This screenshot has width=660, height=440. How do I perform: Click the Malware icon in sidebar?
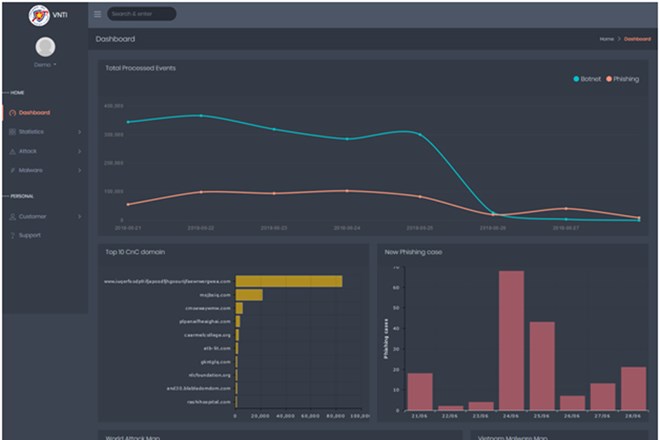tap(12, 170)
